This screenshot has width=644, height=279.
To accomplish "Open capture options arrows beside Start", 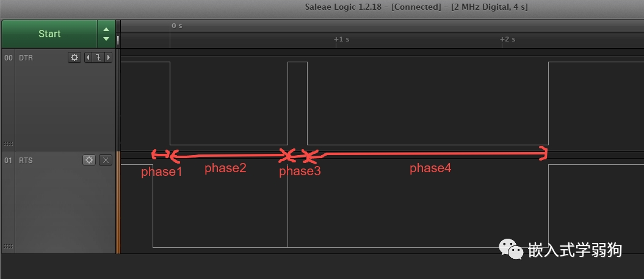I will click(106, 34).
